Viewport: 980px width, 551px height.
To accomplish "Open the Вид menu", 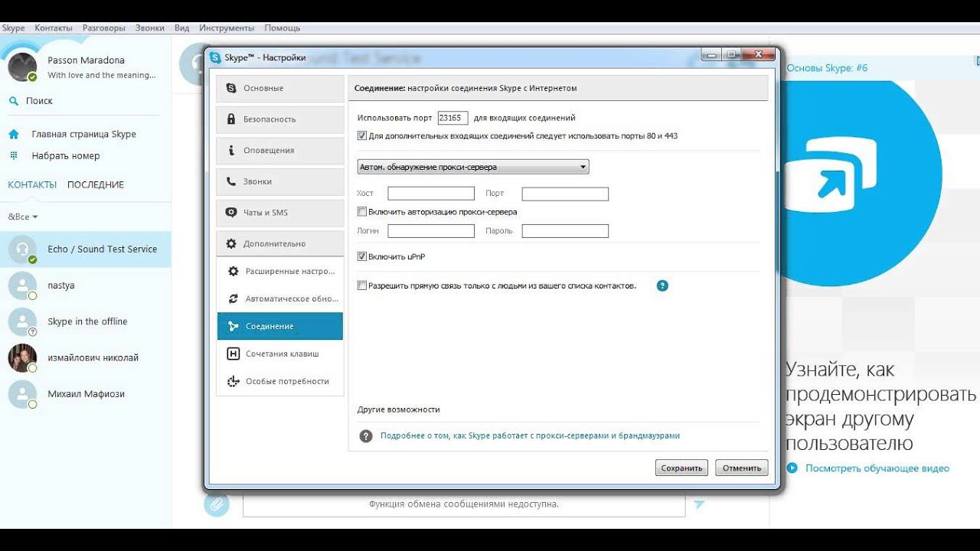I will pos(181,28).
